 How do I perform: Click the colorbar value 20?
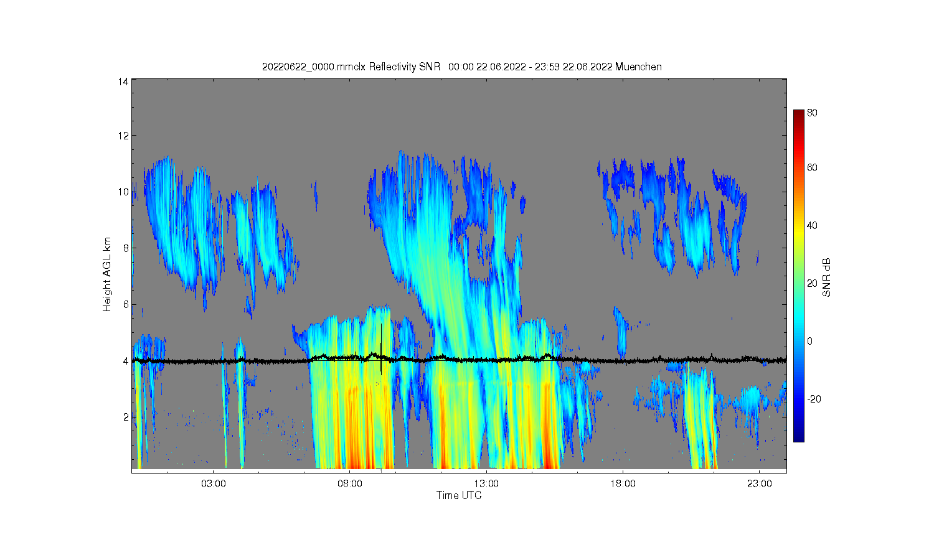813,283
